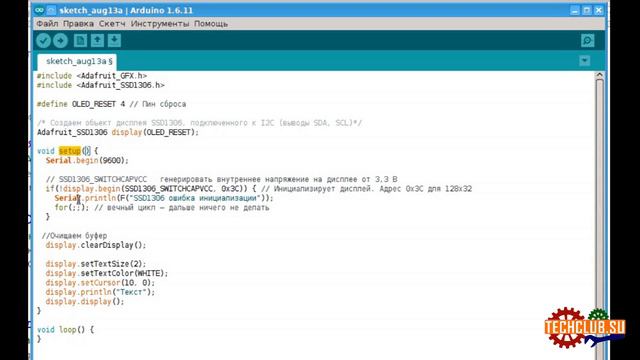640x360 pixels.
Task: Click the Serial.println error message line
Action: [x=164, y=198]
